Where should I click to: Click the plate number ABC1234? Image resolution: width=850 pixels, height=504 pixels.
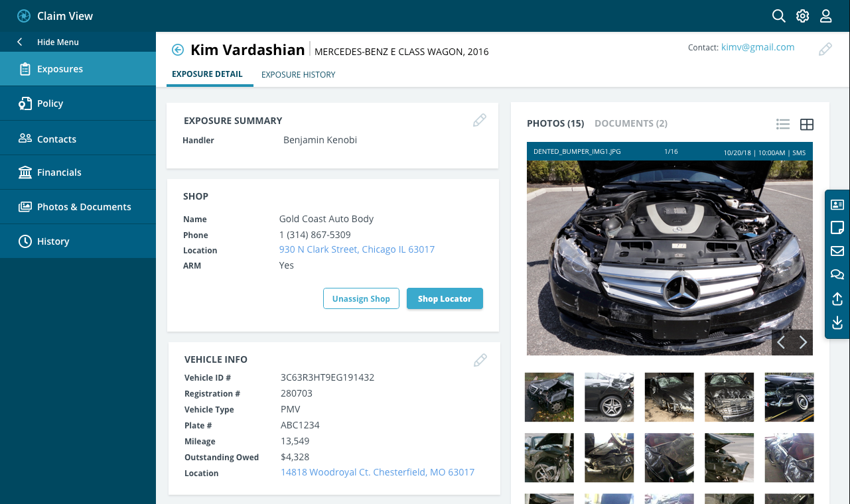301,425
